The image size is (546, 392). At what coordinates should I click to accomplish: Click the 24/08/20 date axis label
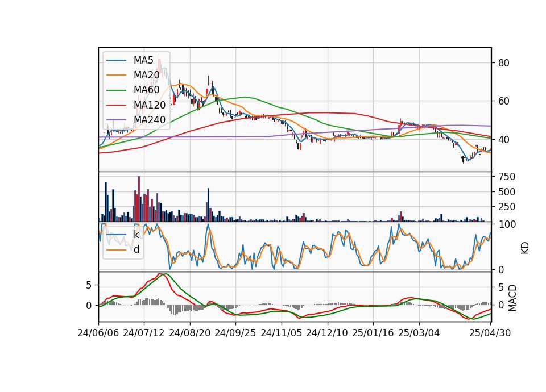190,333
